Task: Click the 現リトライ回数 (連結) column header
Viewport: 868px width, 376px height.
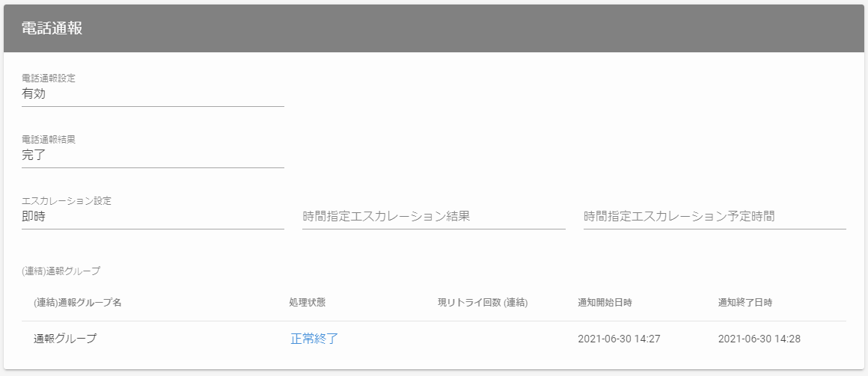Action: click(x=483, y=303)
